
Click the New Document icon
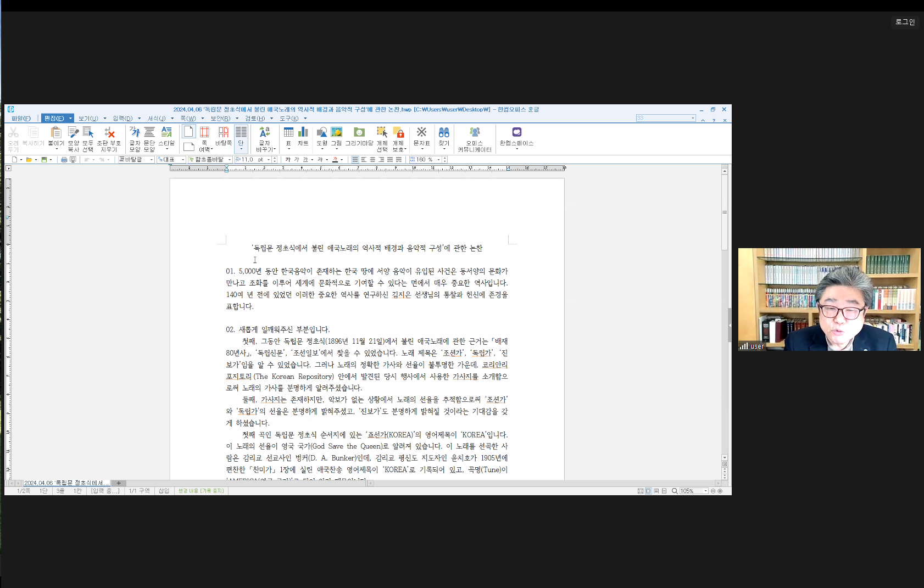15,160
